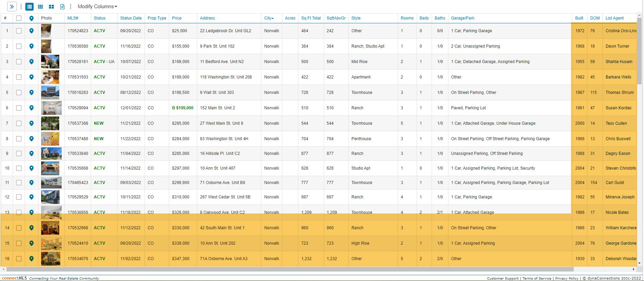Show map pin for 9 Wall St. Unit 303

tap(32, 93)
